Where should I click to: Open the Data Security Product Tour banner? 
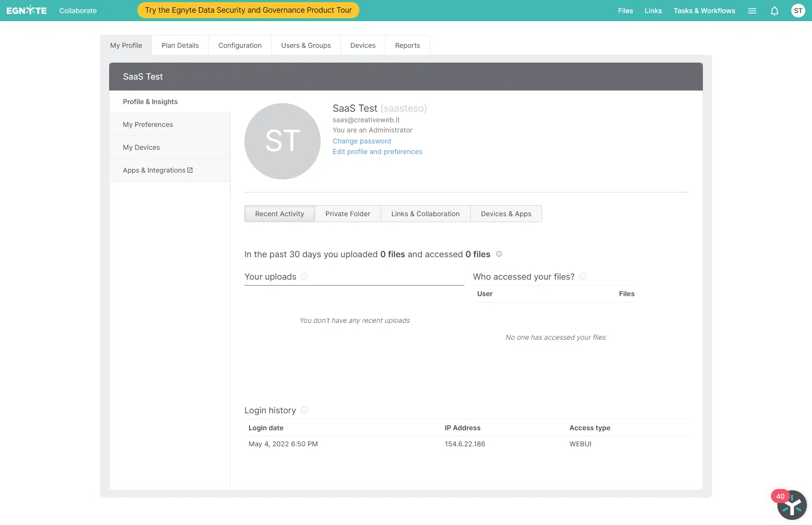pos(248,10)
